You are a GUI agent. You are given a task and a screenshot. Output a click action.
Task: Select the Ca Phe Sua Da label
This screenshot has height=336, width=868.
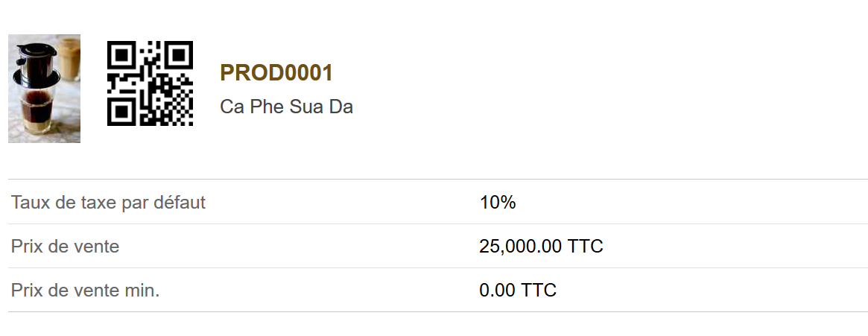pyautogui.click(x=286, y=107)
